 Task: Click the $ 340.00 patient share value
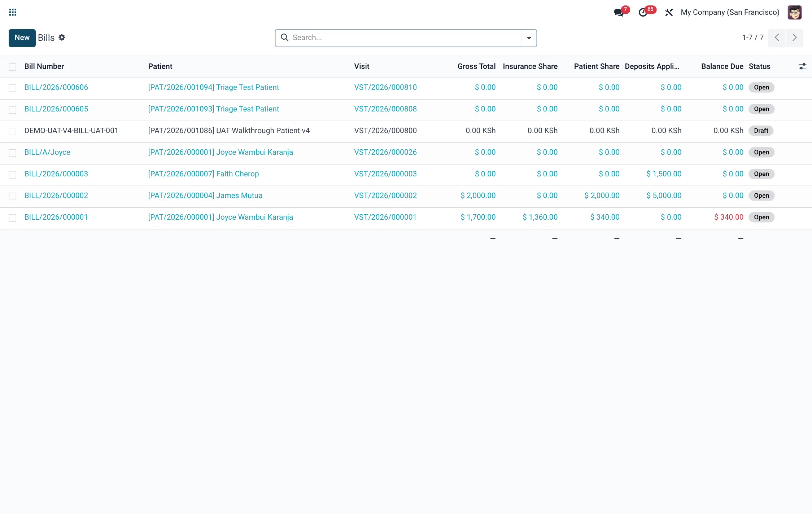(x=604, y=217)
